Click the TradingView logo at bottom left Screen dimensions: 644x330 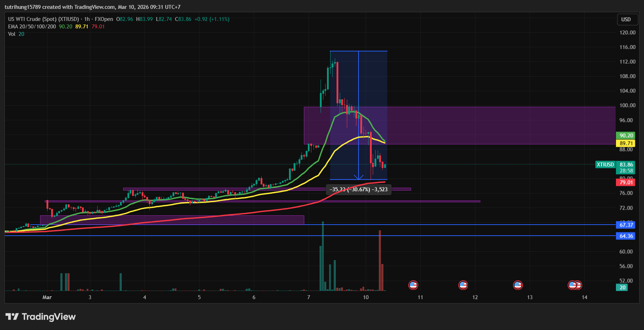[40, 317]
